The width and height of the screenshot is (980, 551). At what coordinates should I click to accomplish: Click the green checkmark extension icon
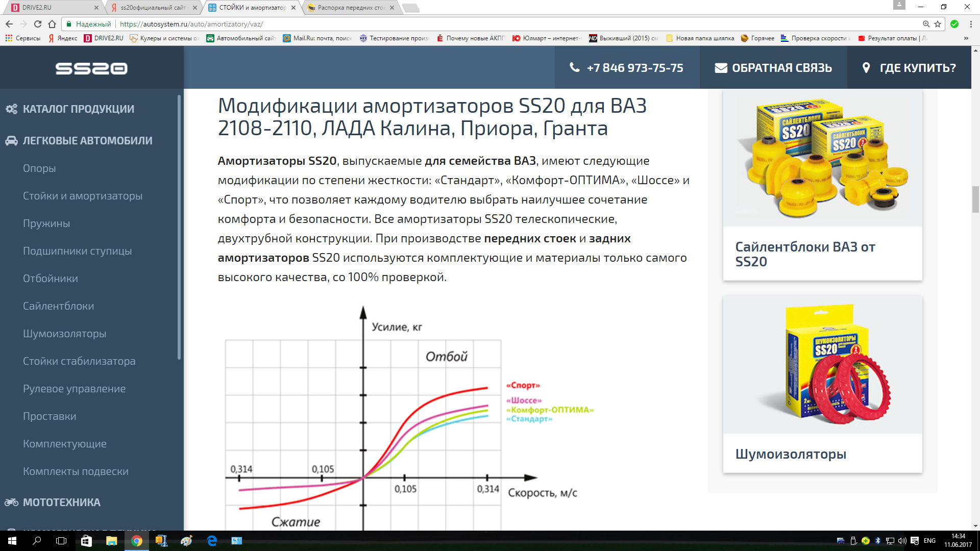(x=954, y=24)
